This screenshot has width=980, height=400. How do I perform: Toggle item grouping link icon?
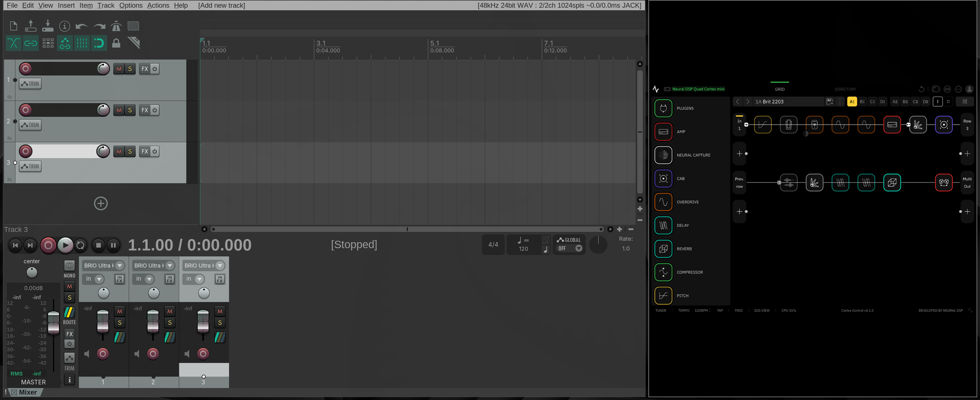tap(31, 43)
